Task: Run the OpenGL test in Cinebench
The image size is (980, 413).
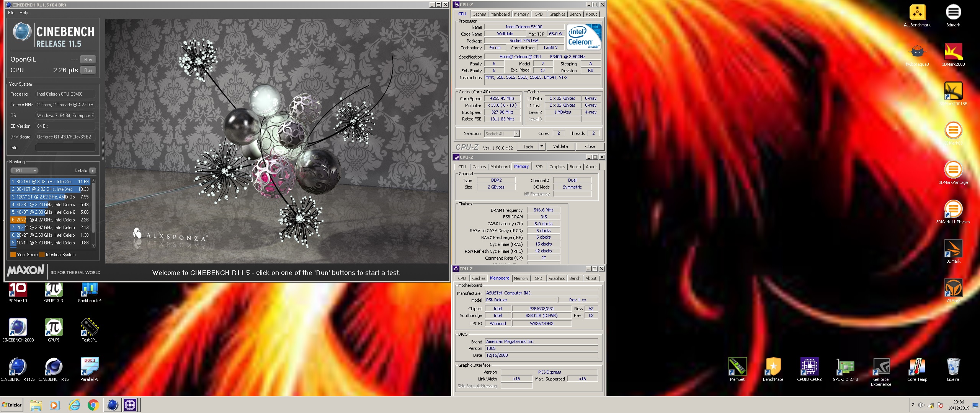Action: [x=88, y=60]
